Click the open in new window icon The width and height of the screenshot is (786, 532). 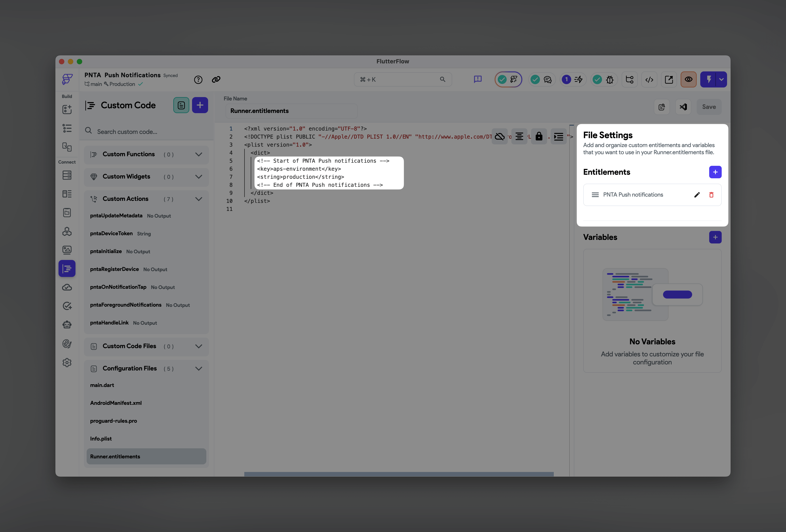click(x=669, y=80)
